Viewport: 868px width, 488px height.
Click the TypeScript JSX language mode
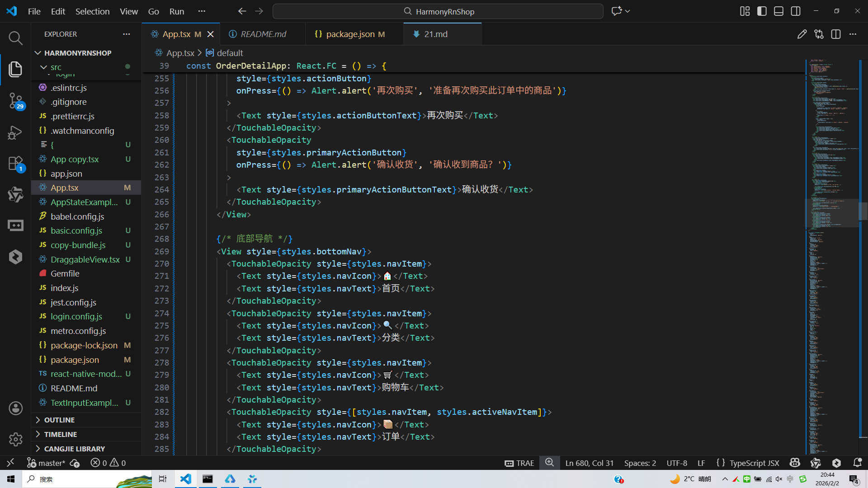pos(754,463)
